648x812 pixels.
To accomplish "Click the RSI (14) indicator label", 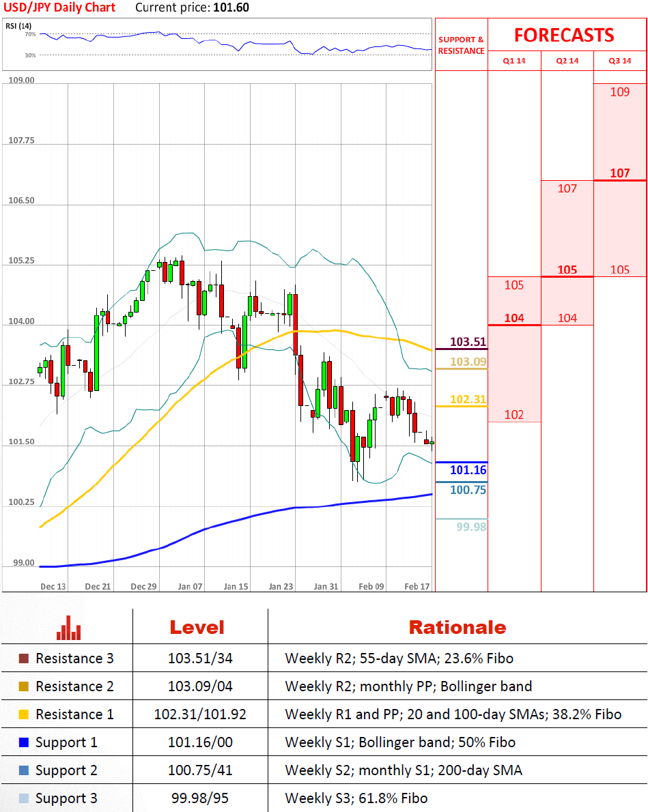I will pyautogui.click(x=17, y=26).
